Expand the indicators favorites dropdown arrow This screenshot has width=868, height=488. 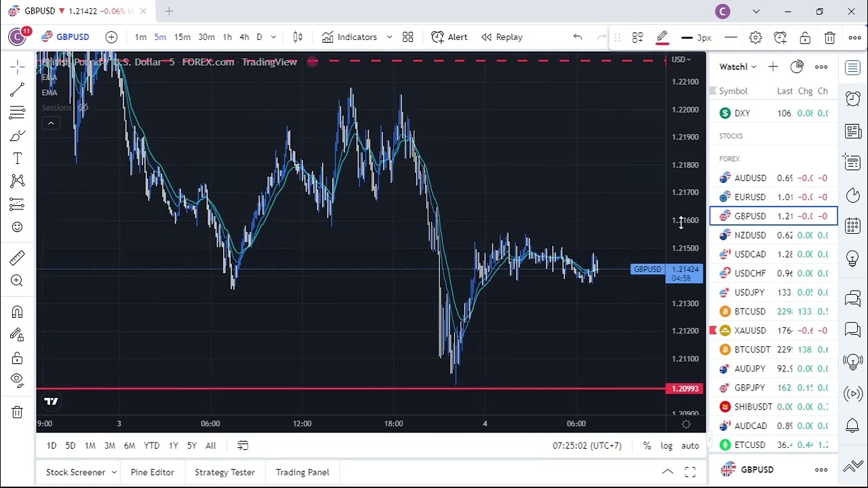(x=389, y=37)
